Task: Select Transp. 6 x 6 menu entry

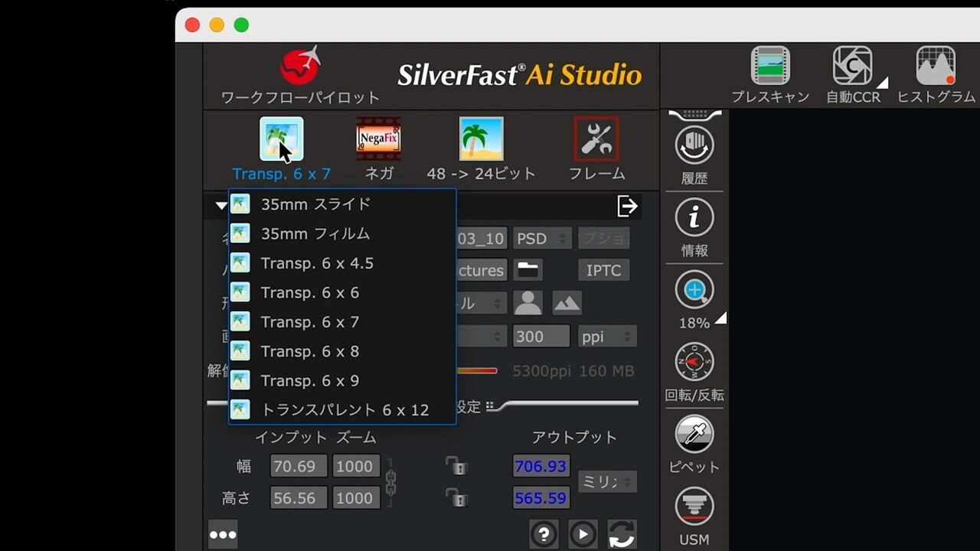Action: 342,292
